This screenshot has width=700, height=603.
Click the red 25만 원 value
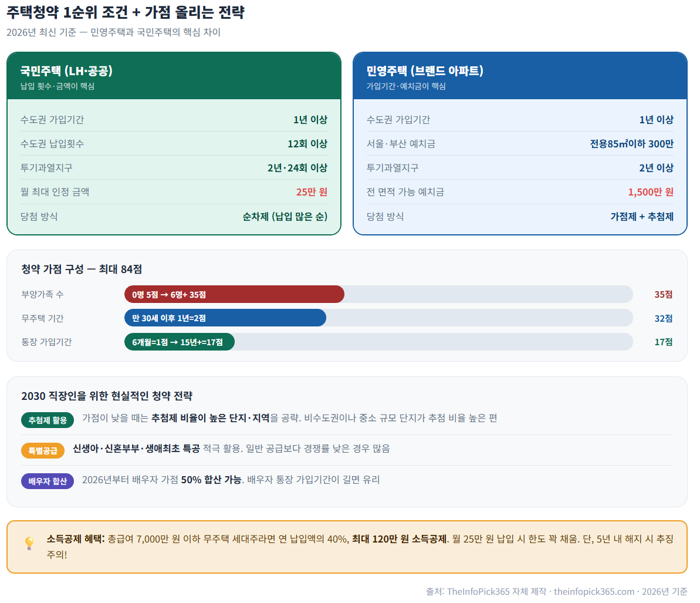pyautogui.click(x=312, y=192)
